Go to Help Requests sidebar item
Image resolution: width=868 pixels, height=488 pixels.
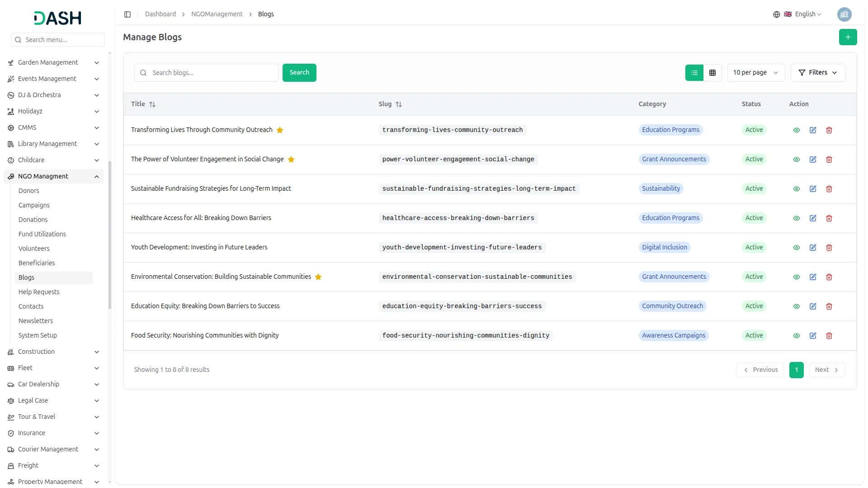[x=39, y=292]
